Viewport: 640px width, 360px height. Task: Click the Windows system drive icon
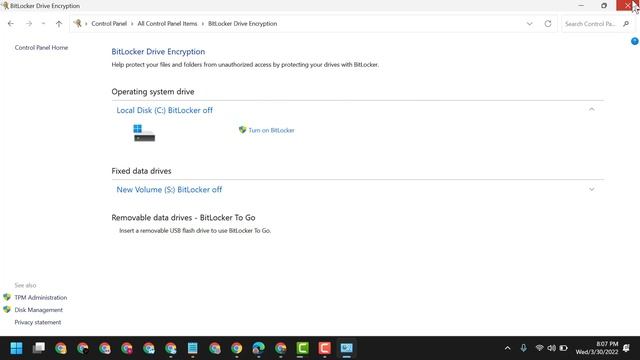(144, 133)
